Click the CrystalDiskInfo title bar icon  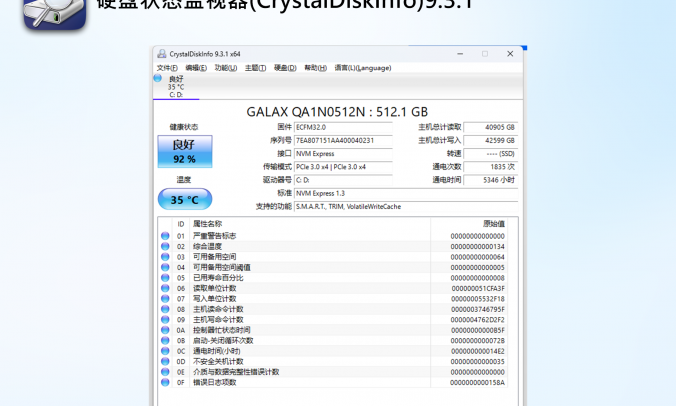coord(162,54)
